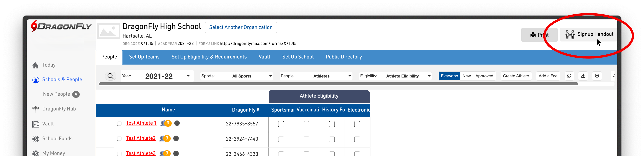Click the upload arrow icon button

pyautogui.click(x=597, y=76)
